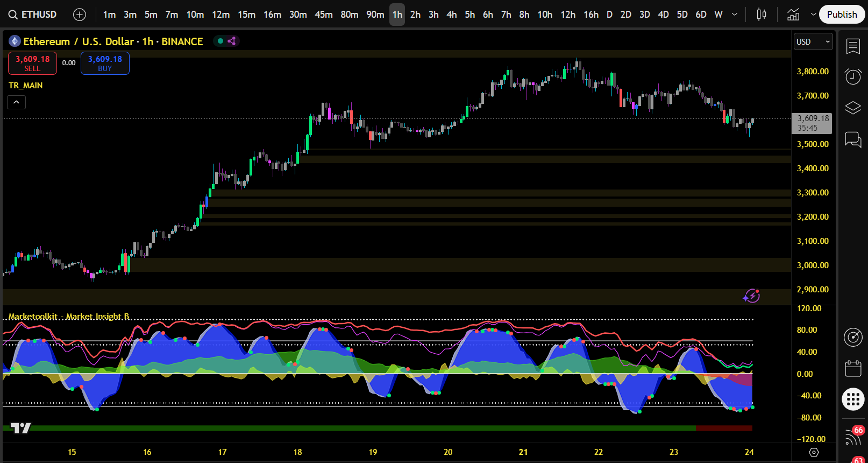Click the 3,500.00 price scale label
The height and width of the screenshot is (463, 868).
(x=813, y=144)
